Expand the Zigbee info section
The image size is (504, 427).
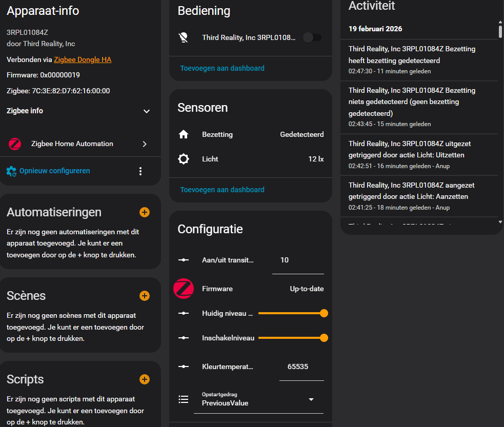click(147, 111)
